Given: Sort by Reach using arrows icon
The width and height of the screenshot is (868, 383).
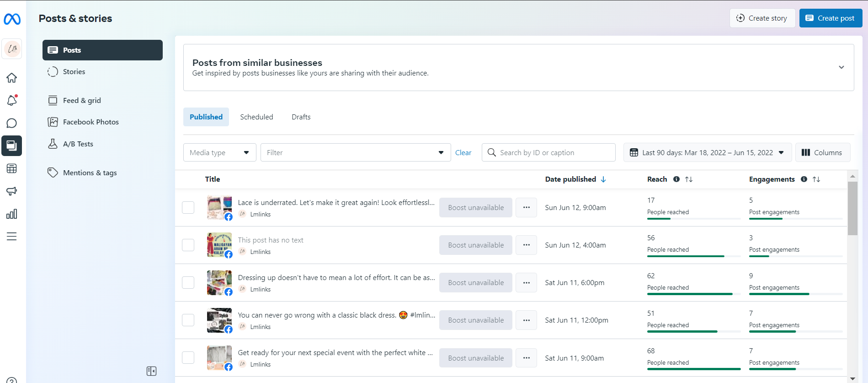Looking at the screenshot, I should point(689,179).
